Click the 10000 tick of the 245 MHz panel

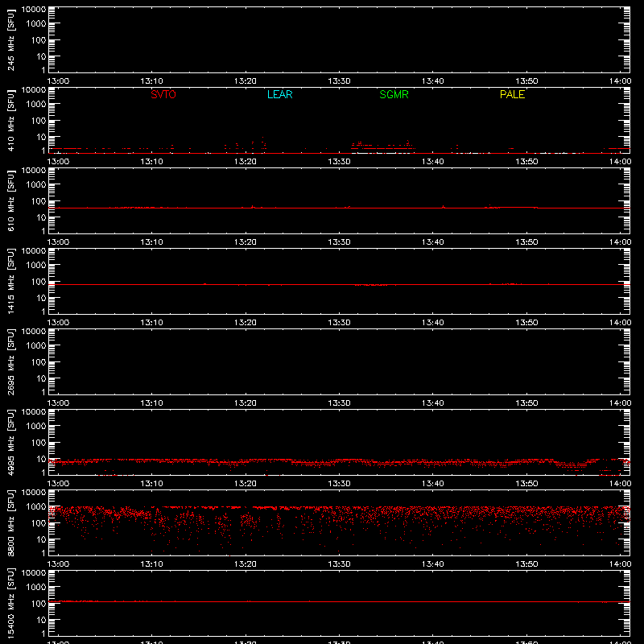34,10
